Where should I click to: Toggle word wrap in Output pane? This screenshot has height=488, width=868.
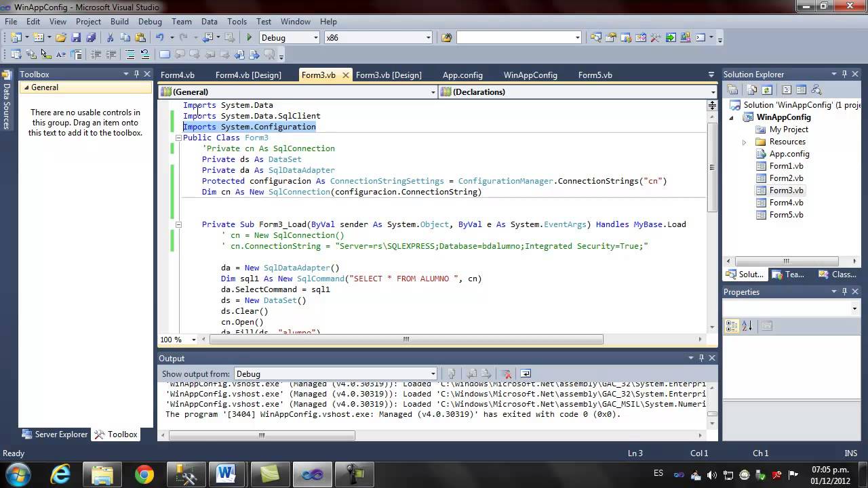(525, 373)
